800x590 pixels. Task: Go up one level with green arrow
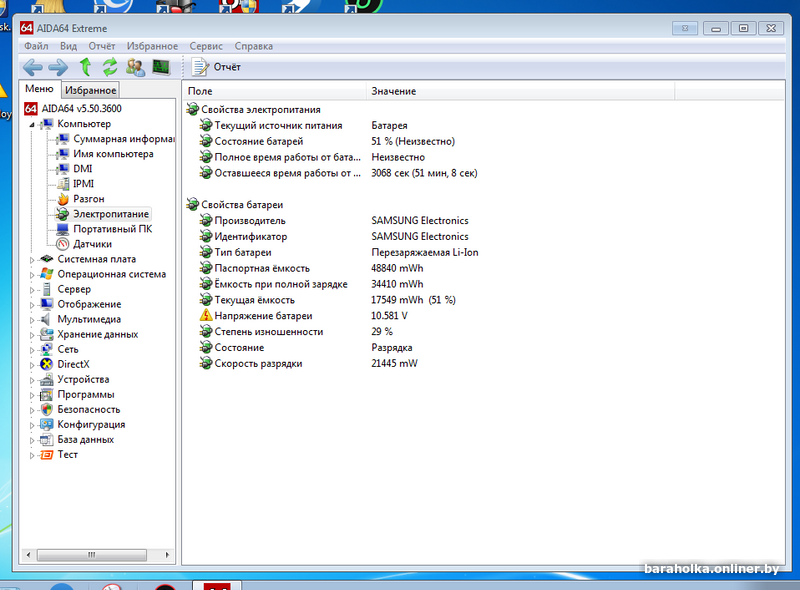tap(85, 67)
